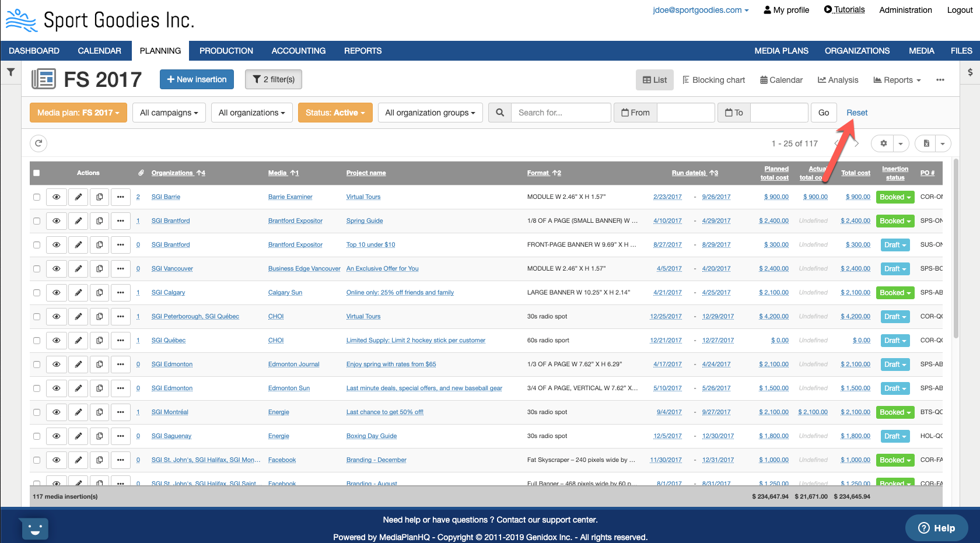The width and height of the screenshot is (980, 543).
Task: Expand the All campaigns dropdown
Action: (x=169, y=113)
